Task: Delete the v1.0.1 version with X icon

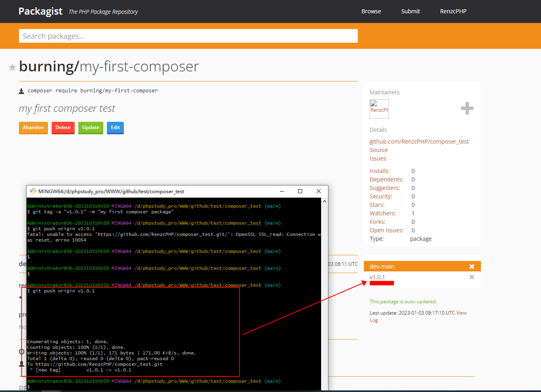Action: tap(472, 277)
